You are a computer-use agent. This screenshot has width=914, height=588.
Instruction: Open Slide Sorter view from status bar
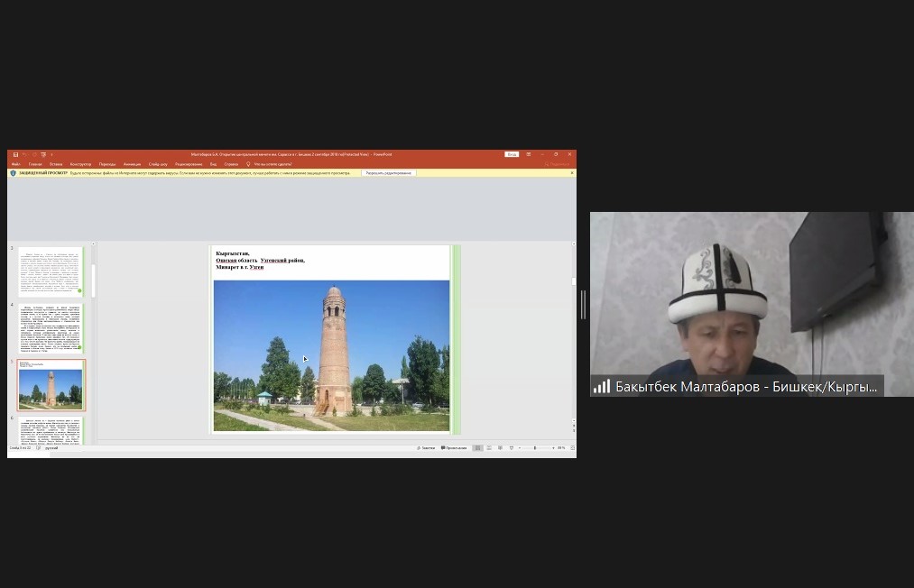(x=488, y=448)
